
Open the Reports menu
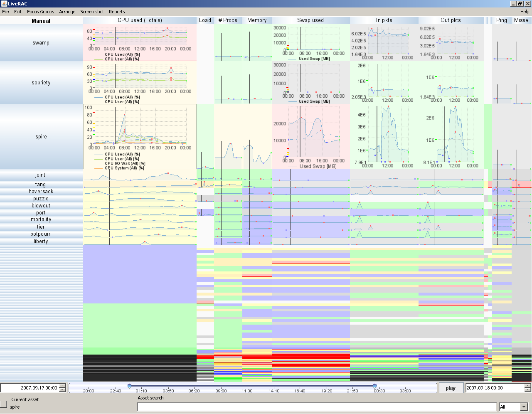click(x=117, y=12)
